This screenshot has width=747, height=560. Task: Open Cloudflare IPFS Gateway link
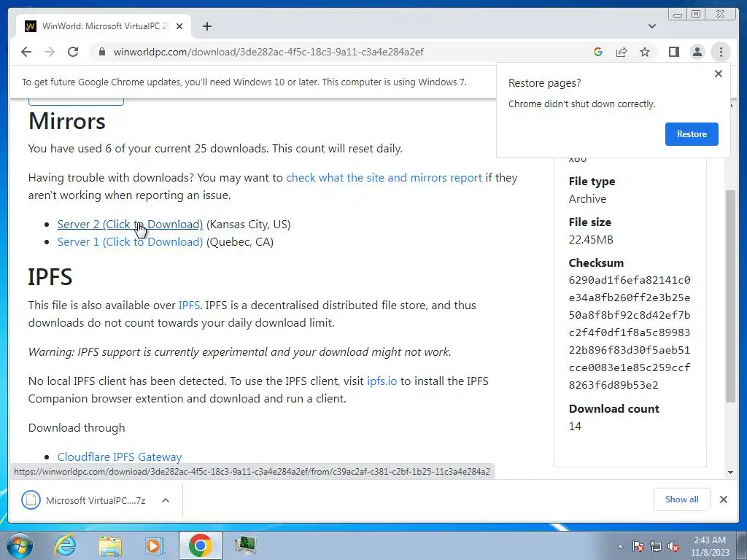click(x=120, y=457)
